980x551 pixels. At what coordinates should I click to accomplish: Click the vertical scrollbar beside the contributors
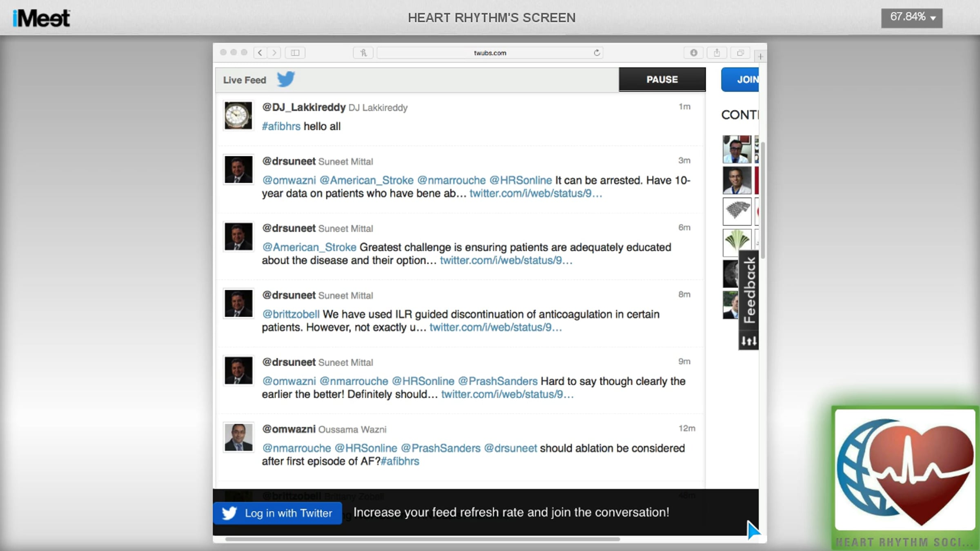[763, 200]
